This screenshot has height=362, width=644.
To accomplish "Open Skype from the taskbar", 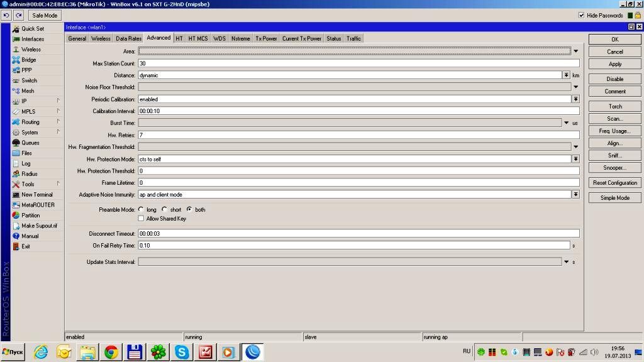I will pyautogui.click(x=182, y=352).
